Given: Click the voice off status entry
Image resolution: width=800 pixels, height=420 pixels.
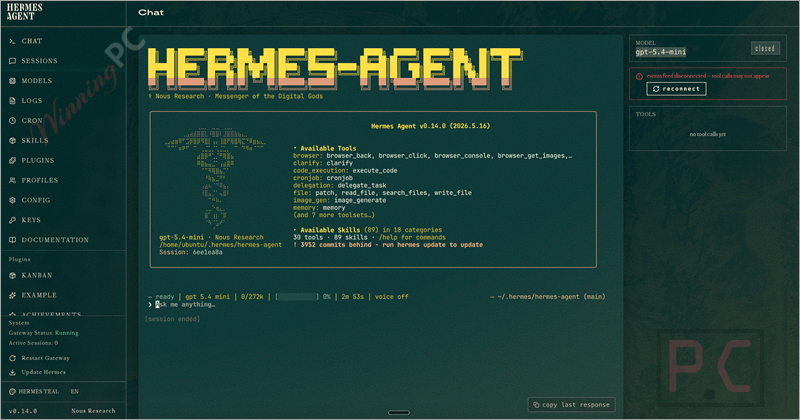Looking at the screenshot, I should (391, 297).
